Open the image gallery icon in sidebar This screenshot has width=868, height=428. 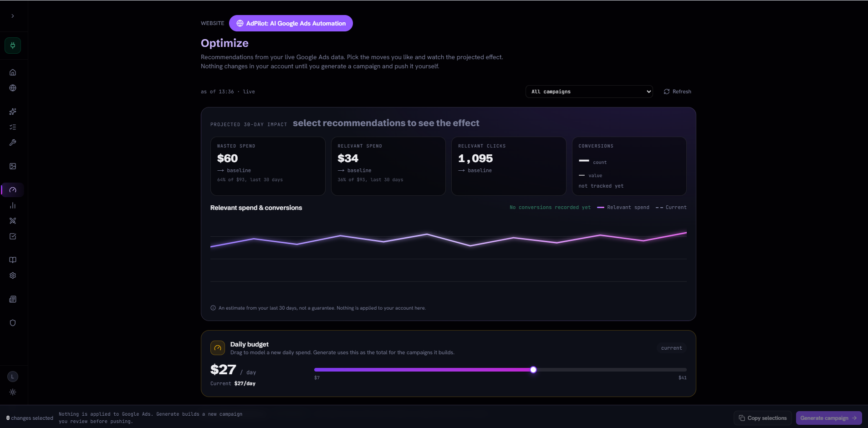13,166
